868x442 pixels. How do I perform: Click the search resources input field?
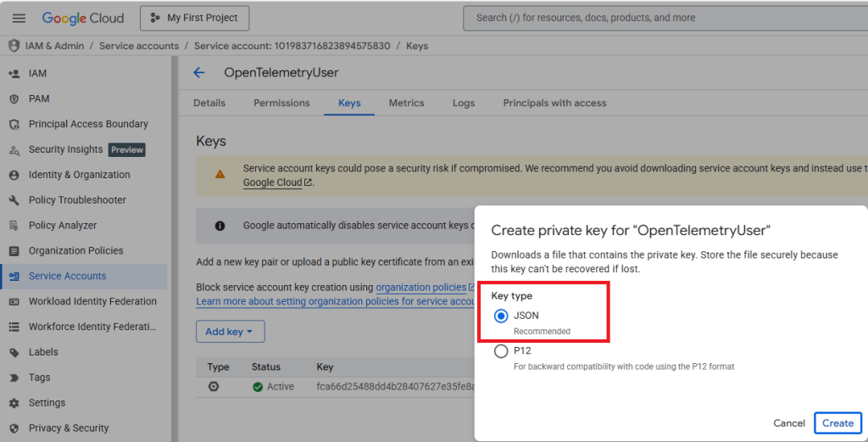[x=661, y=18]
